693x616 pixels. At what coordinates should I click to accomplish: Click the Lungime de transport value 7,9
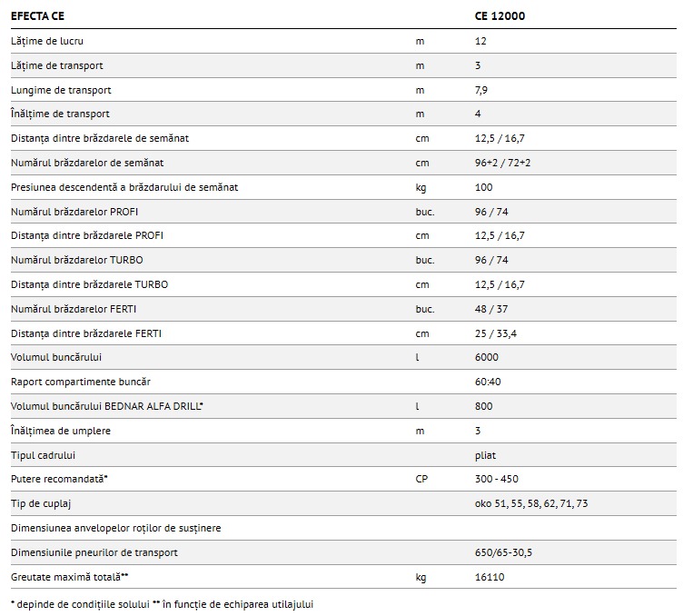coord(483,90)
